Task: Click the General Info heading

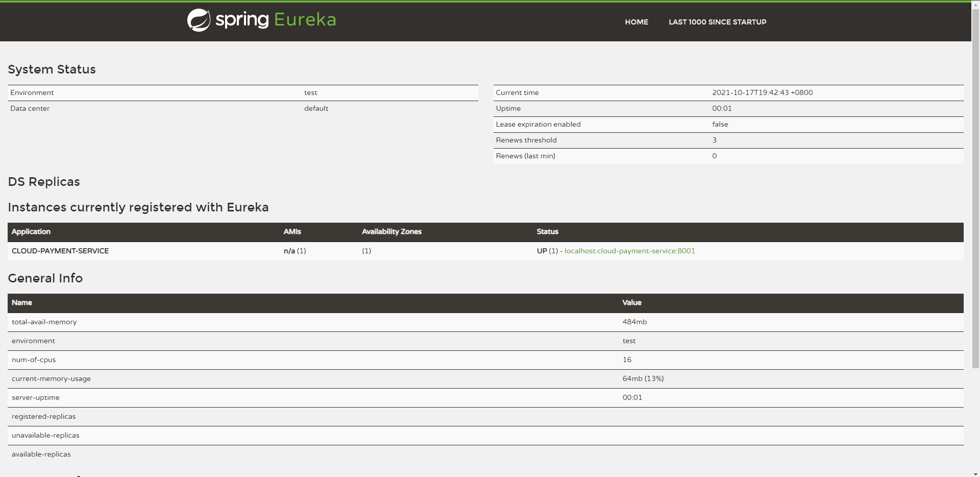Action: click(45, 278)
